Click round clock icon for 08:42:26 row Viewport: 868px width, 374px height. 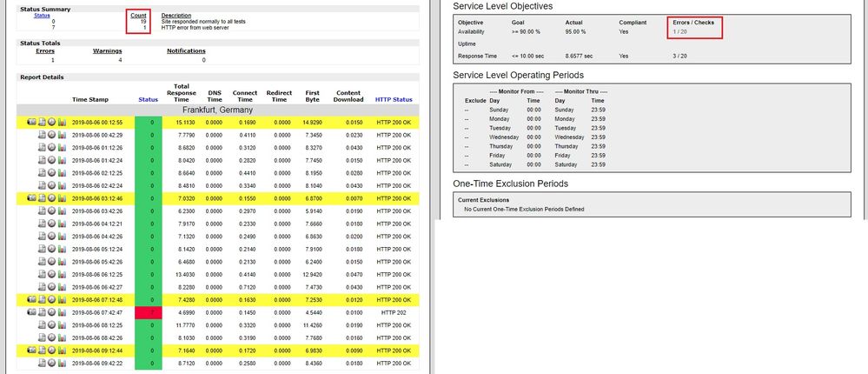coord(52,337)
